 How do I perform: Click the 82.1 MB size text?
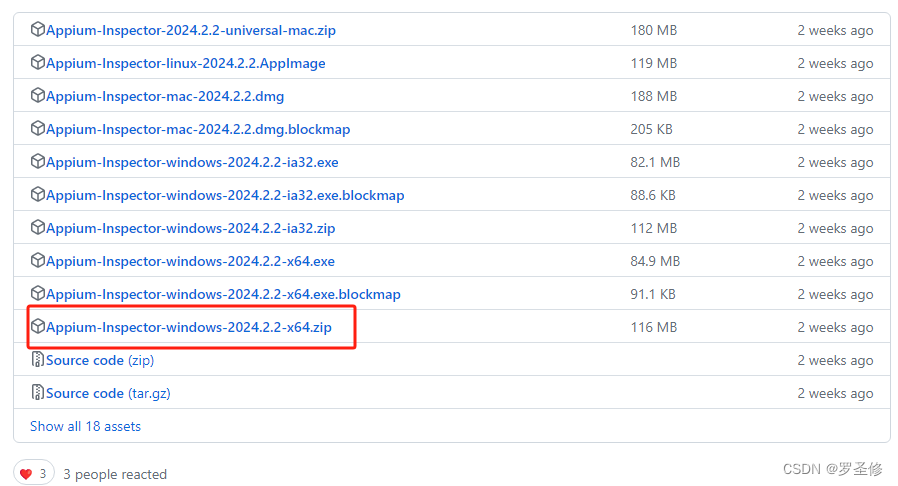pos(655,163)
